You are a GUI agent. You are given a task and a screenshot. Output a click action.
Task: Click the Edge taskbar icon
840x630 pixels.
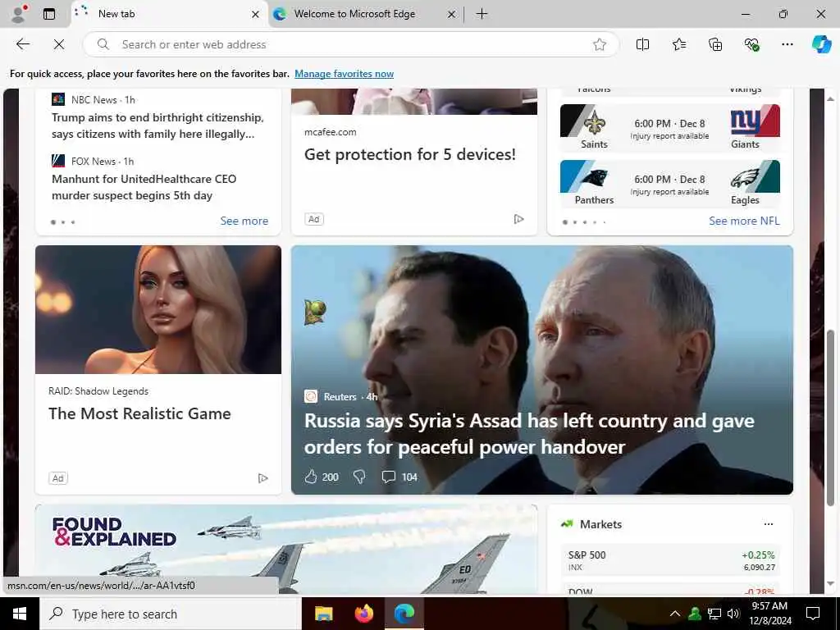click(x=404, y=614)
